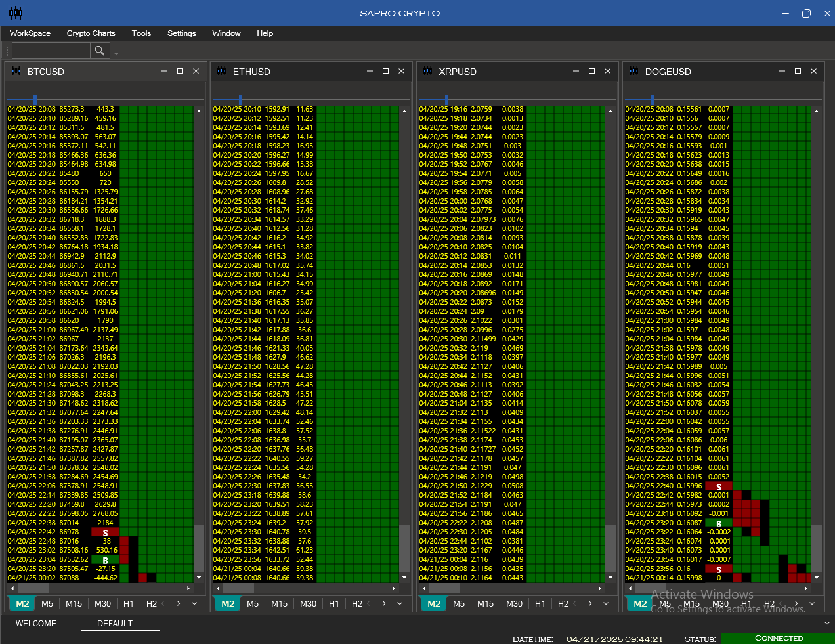Click the symbol search input field
Viewport: 835px width, 644px height.
pyautogui.click(x=51, y=51)
